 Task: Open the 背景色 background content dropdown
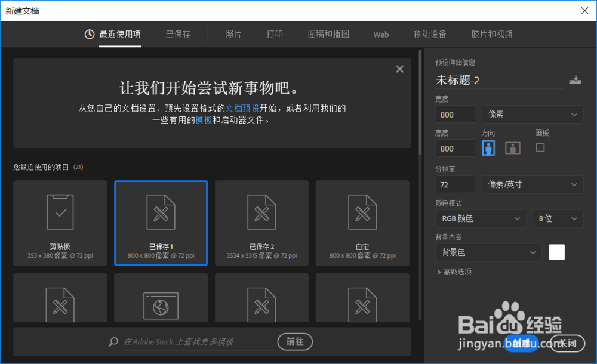click(x=488, y=252)
